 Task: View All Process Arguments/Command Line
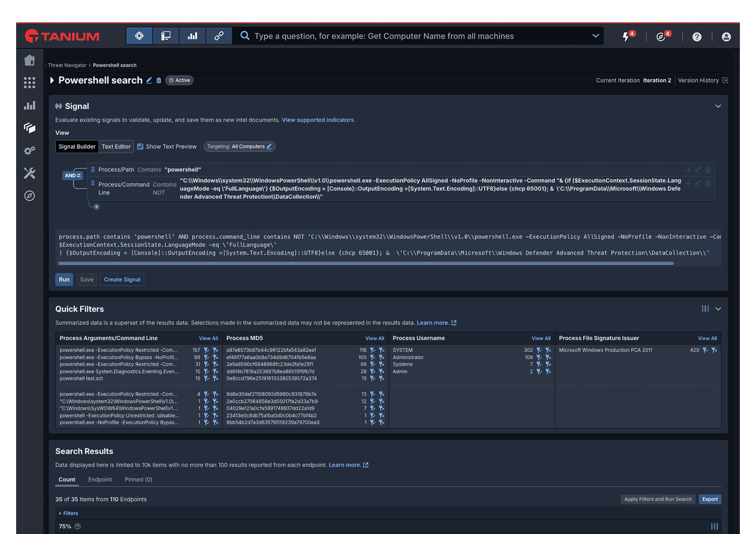pos(208,339)
